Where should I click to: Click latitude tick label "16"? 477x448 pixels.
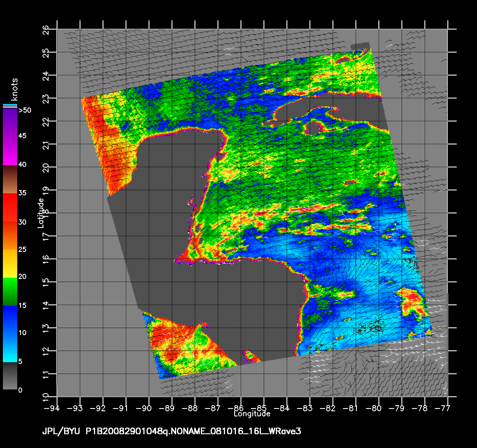[x=46, y=260]
